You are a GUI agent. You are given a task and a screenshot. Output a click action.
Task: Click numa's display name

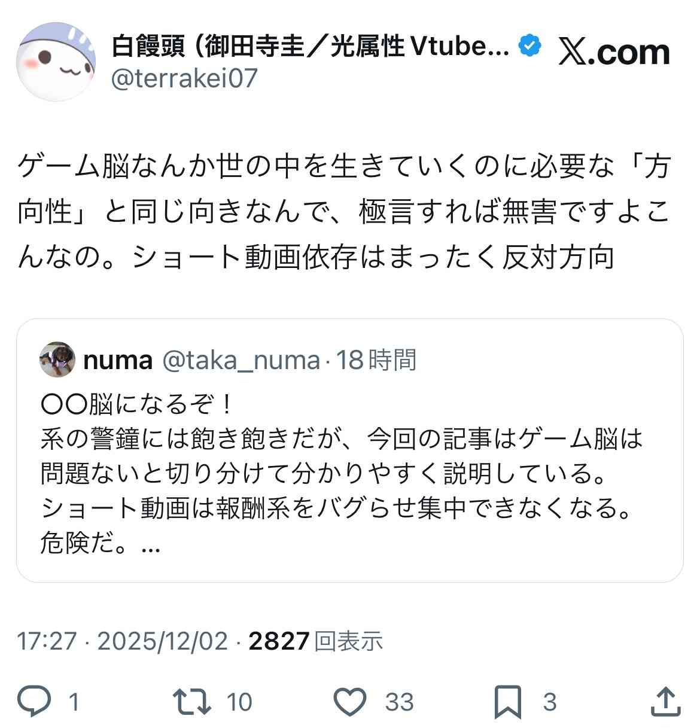(x=118, y=360)
